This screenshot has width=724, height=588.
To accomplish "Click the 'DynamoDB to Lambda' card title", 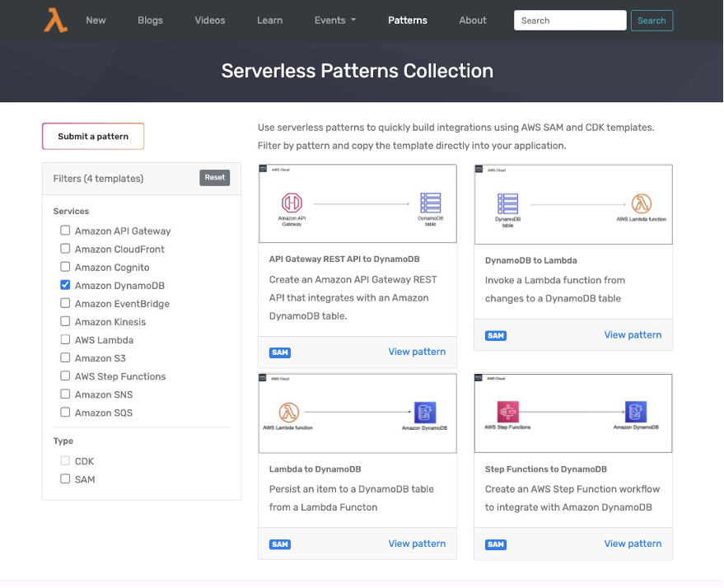I will tap(530, 260).
